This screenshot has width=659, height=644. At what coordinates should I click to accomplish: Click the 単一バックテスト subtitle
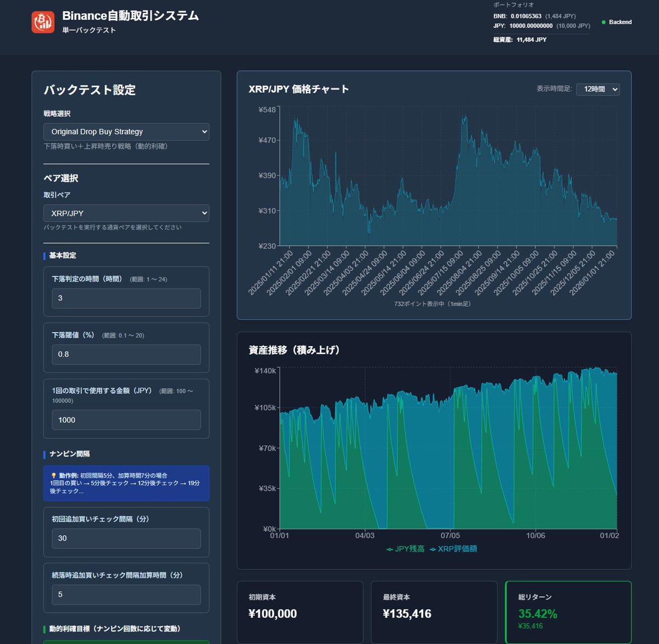click(x=89, y=30)
